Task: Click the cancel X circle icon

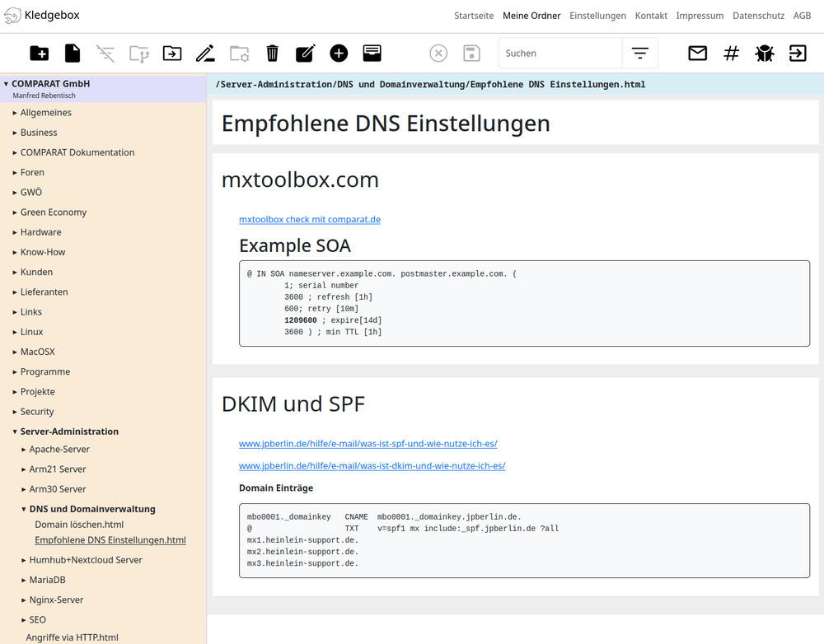Action: click(x=438, y=53)
